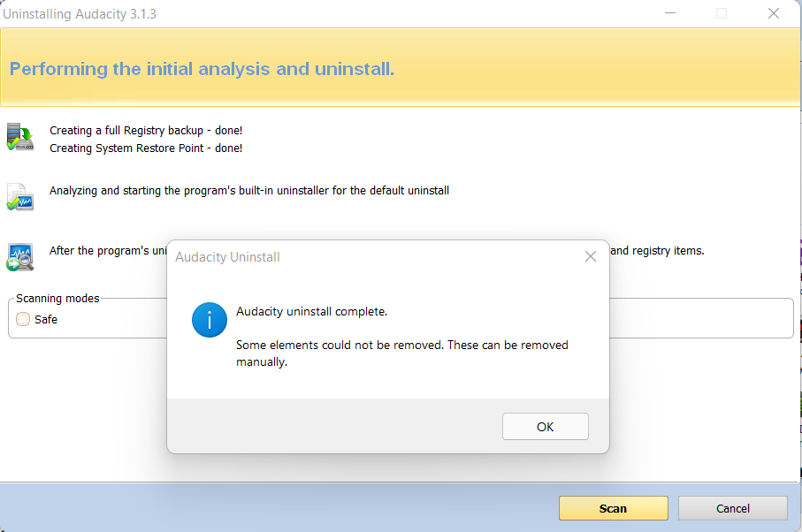This screenshot has width=802, height=532.
Task: Click the 'Performing the initial analysis and uninstall.' heading
Action: coord(202,68)
